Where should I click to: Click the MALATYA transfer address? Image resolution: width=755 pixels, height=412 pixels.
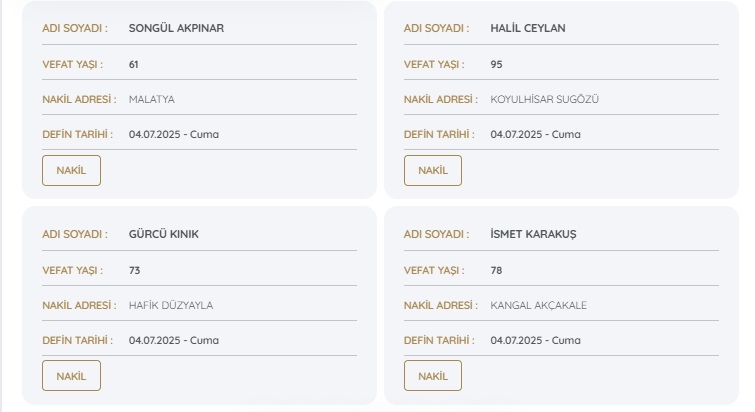coord(152,99)
